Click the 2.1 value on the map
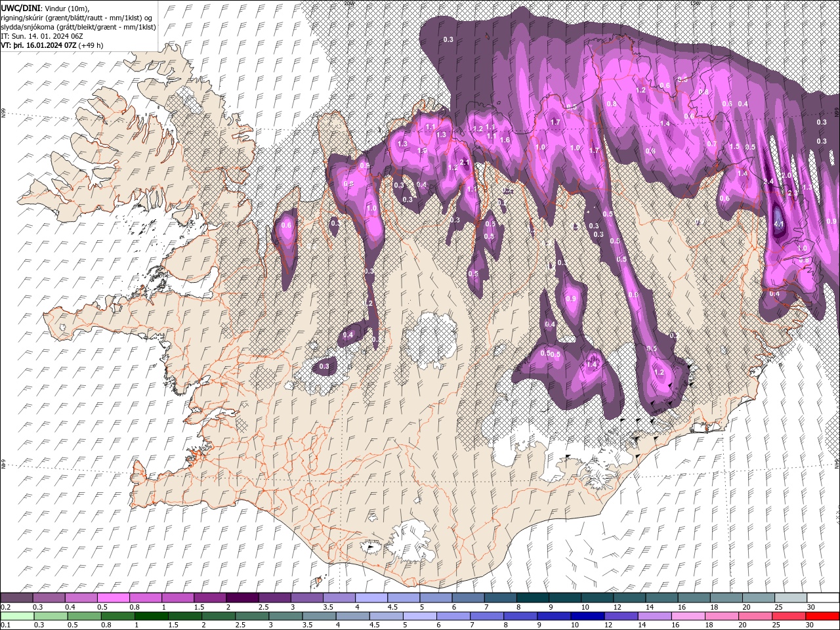 point(465,162)
